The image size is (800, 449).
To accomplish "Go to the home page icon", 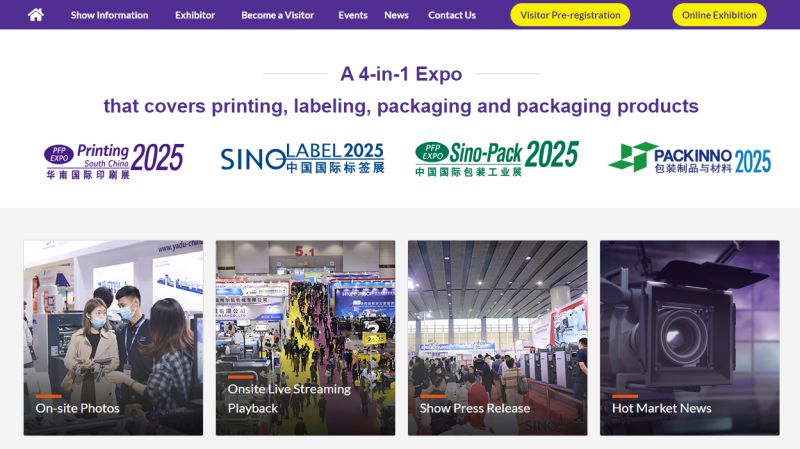I will [x=36, y=15].
